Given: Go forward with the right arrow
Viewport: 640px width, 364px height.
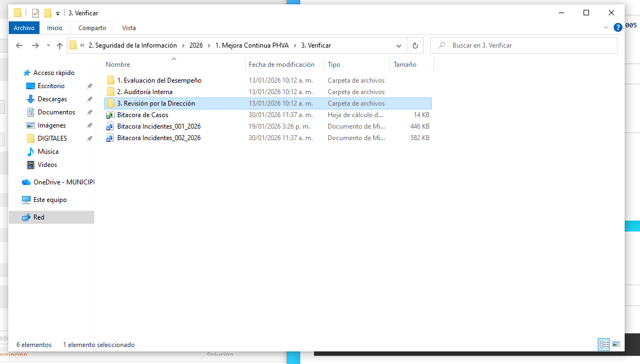Looking at the screenshot, I should pyautogui.click(x=36, y=45).
